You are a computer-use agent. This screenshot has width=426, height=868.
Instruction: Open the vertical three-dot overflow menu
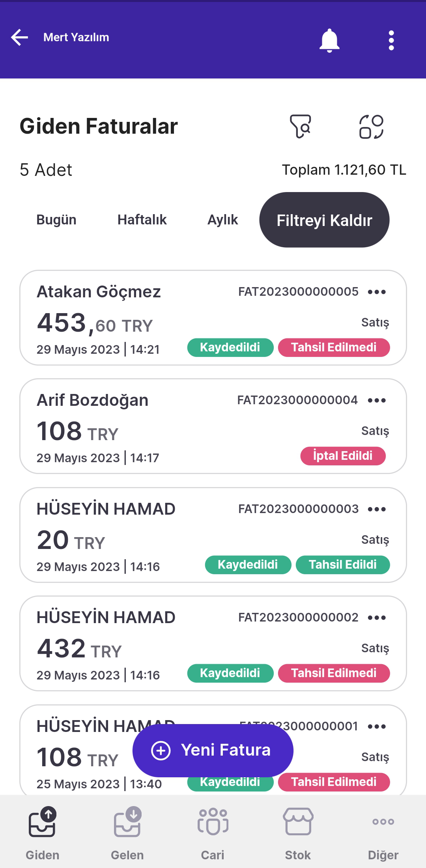(x=391, y=40)
